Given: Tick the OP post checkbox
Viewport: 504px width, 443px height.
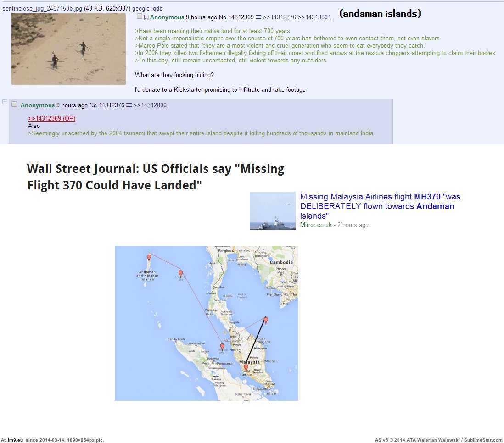Looking at the screenshot, I should pos(140,17).
